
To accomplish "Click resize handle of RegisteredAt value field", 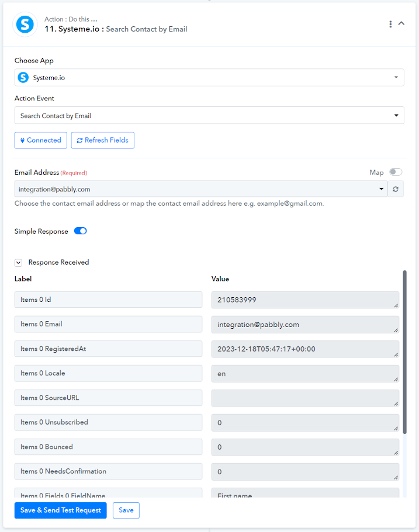I will (396, 354).
